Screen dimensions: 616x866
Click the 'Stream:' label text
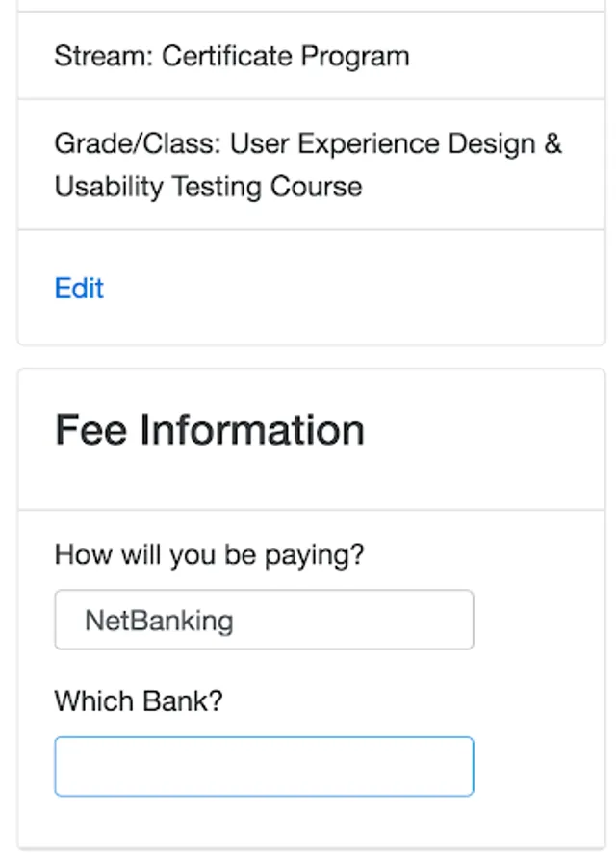(103, 56)
